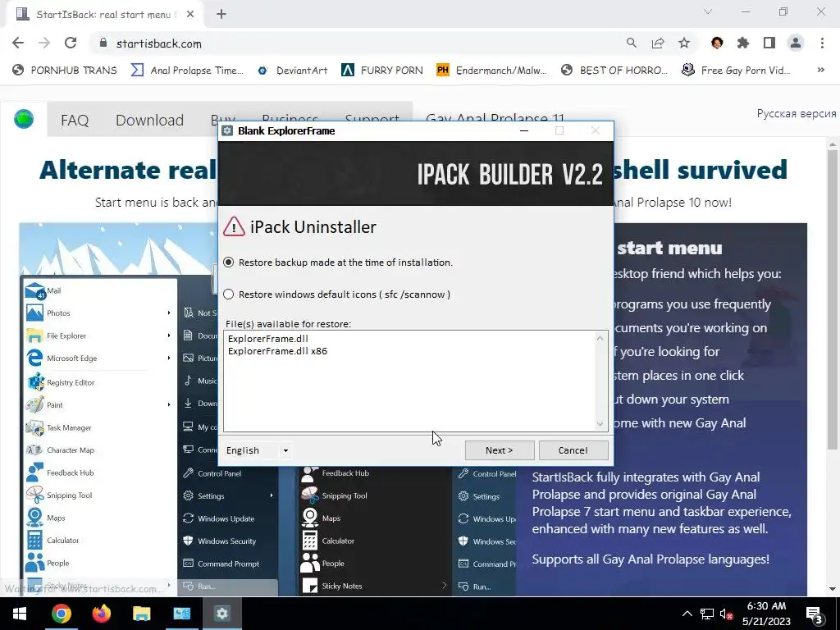Open the notification center icon

click(x=815, y=614)
